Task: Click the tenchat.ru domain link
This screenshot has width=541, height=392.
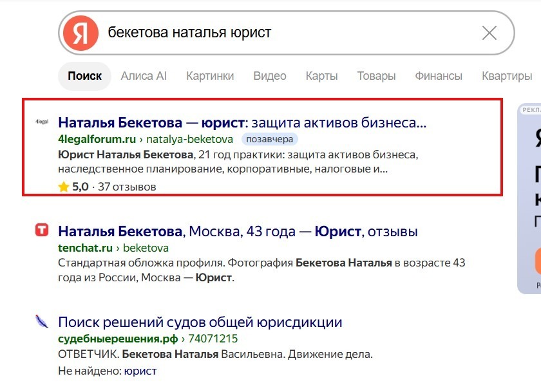Action: (x=85, y=248)
